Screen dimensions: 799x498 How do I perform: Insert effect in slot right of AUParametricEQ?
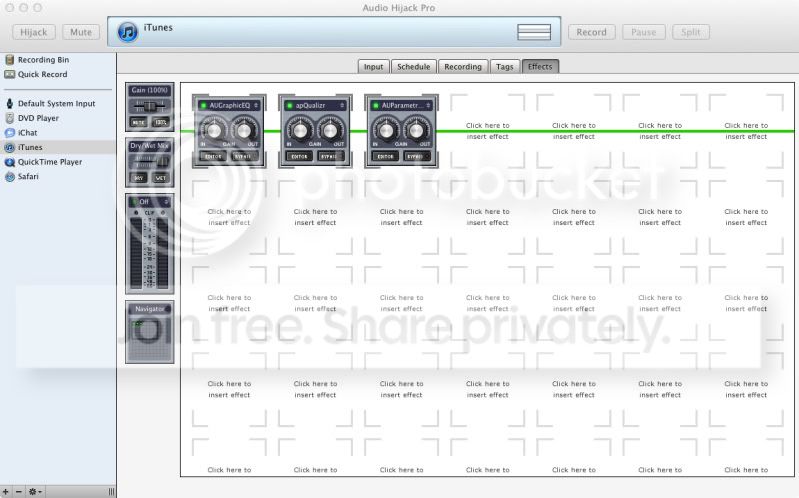pyautogui.click(x=487, y=131)
